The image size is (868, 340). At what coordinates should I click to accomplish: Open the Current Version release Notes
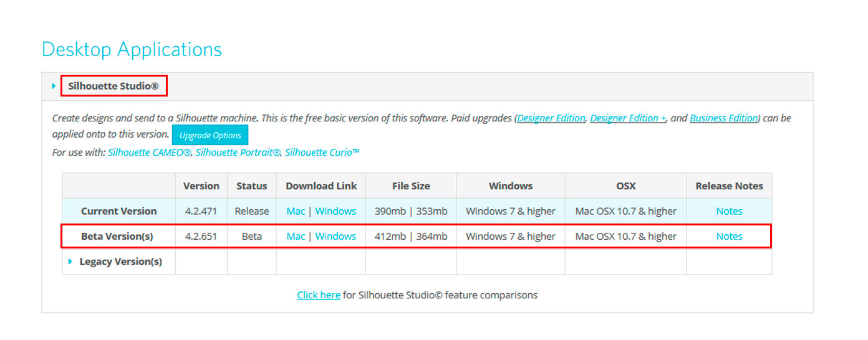[729, 211]
